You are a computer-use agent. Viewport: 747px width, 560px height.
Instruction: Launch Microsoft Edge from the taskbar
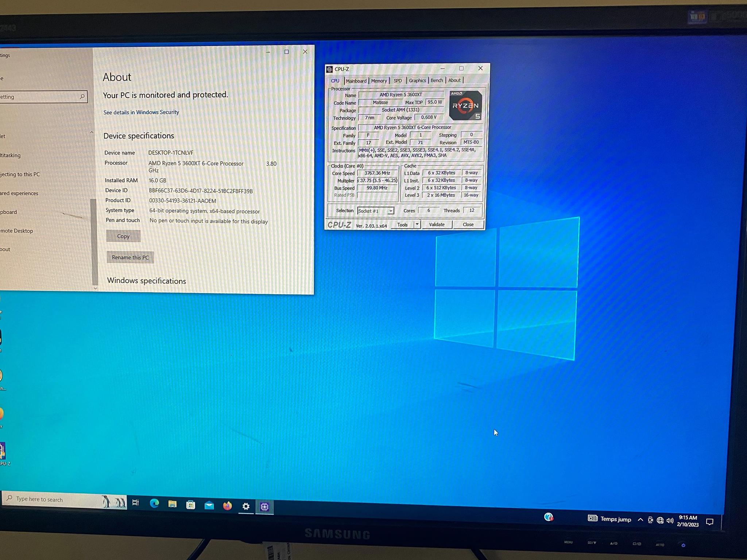[x=154, y=503]
